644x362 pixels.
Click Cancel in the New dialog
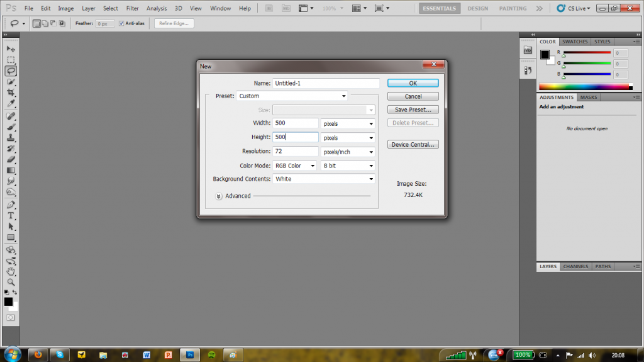point(413,96)
